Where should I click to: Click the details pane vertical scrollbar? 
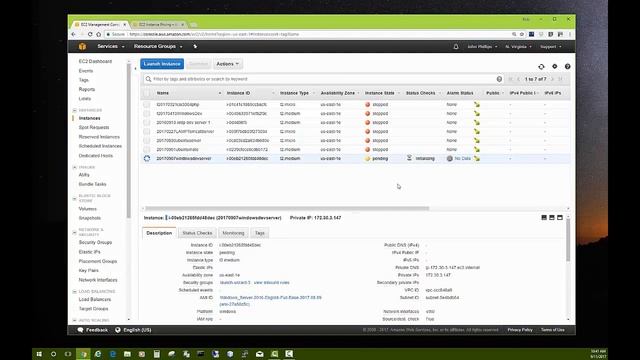[x=568, y=241]
